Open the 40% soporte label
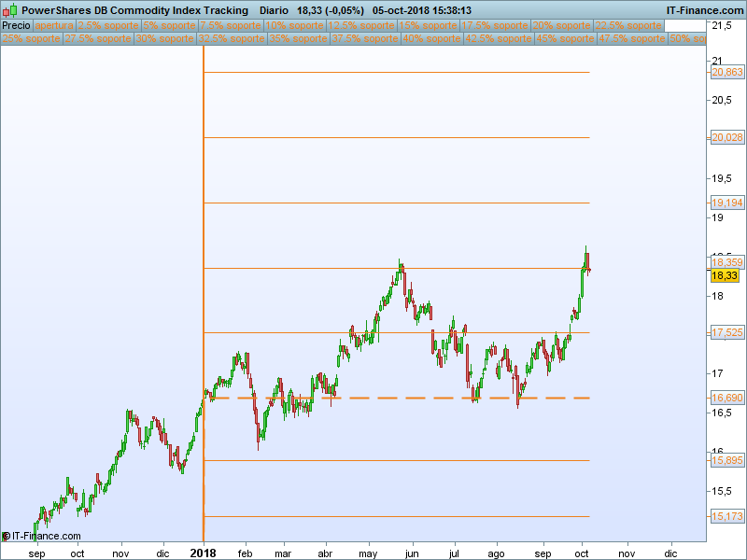747x560 pixels. click(x=431, y=38)
